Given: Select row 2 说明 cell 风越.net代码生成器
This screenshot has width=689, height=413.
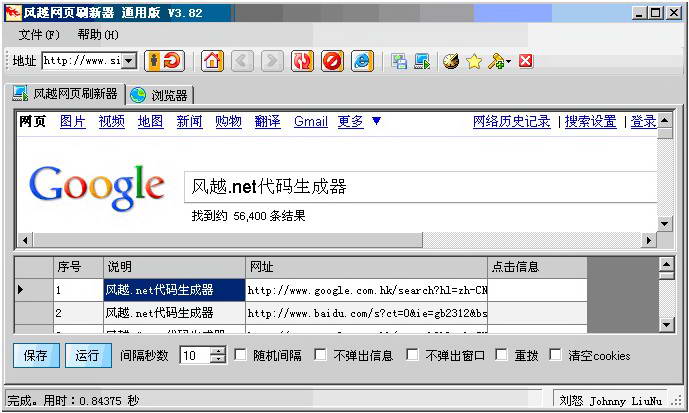Looking at the screenshot, I should click(x=174, y=313).
